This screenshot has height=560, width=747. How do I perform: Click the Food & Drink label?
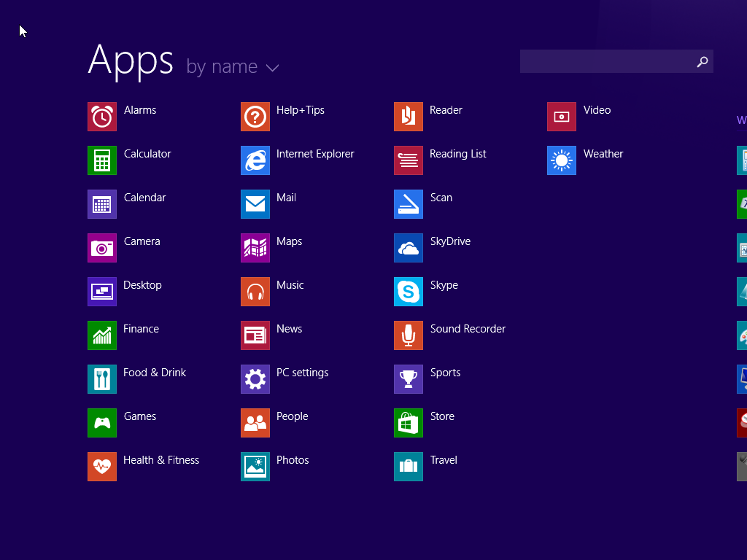pyautogui.click(x=155, y=373)
